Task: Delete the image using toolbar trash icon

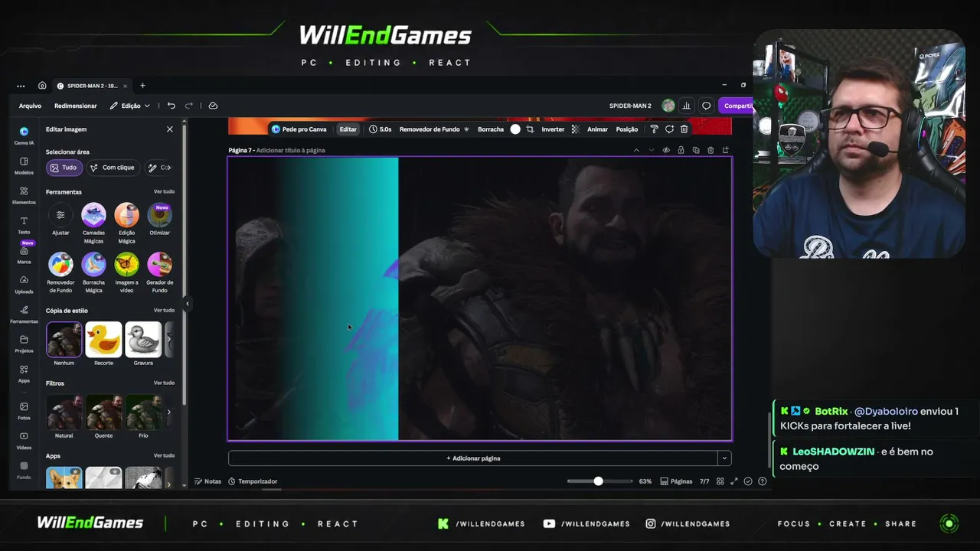Action: click(684, 129)
